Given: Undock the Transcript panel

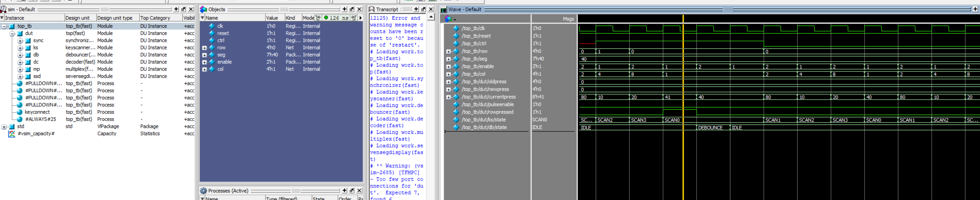Looking at the screenshot, I should 423,9.
